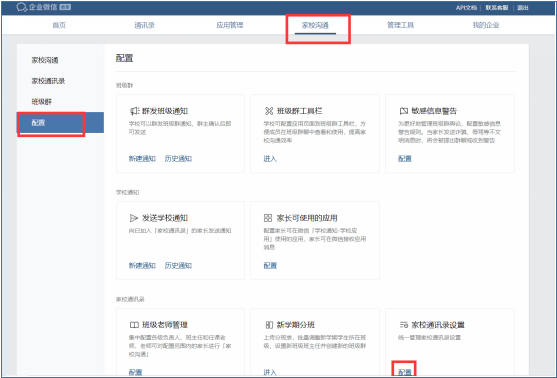The height and width of the screenshot is (378, 557).
Task: Open 历史通知 under 发送学校通知
Action: click(x=178, y=265)
